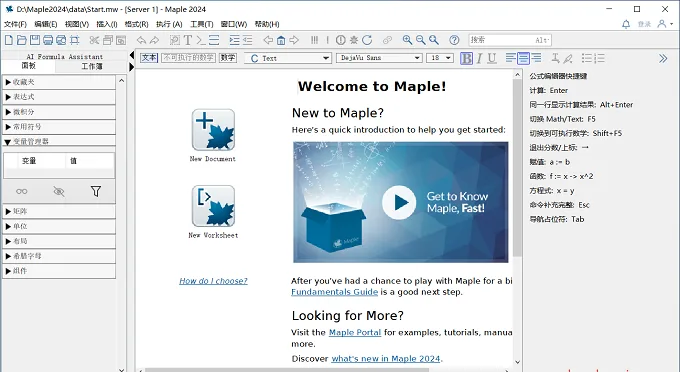Open the 工具(T) menu
680x372 pixels.
click(x=202, y=24)
